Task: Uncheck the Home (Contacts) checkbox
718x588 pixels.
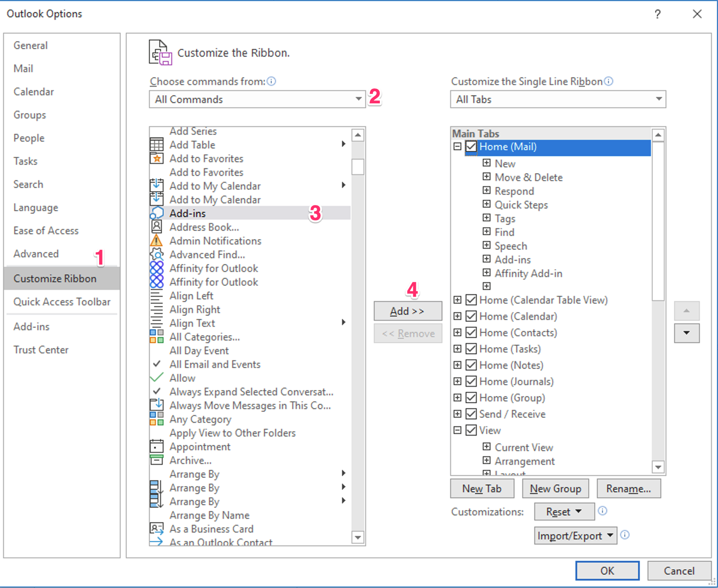Action: click(471, 332)
